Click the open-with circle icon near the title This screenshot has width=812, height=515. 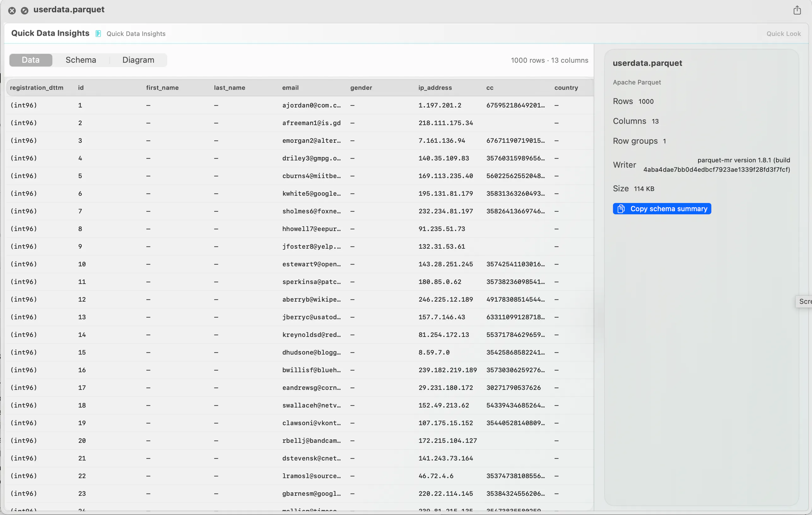tap(25, 10)
